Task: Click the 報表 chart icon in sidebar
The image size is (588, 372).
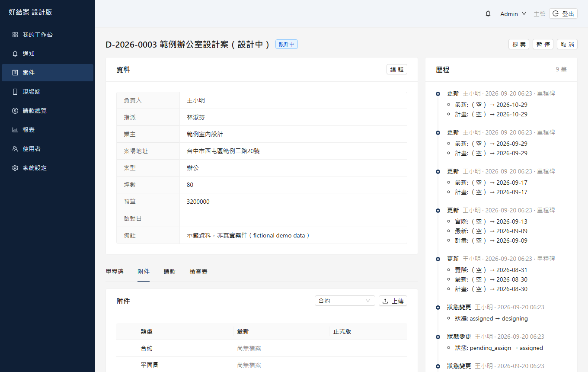Action: tap(15, 130)
